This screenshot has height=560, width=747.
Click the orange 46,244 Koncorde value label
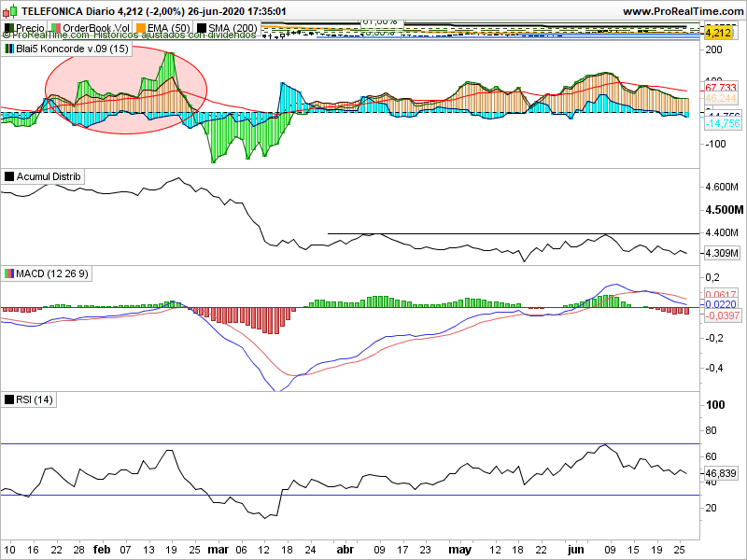720,98
